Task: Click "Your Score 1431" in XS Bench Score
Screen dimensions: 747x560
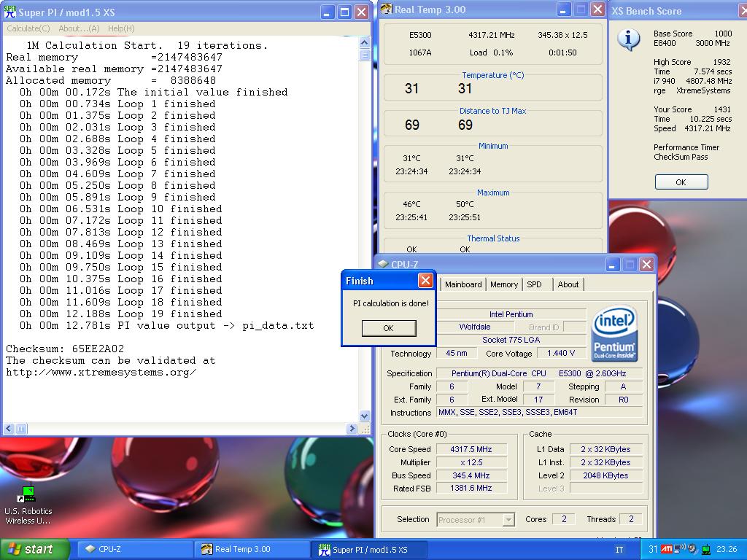Action: coord(692,109)
